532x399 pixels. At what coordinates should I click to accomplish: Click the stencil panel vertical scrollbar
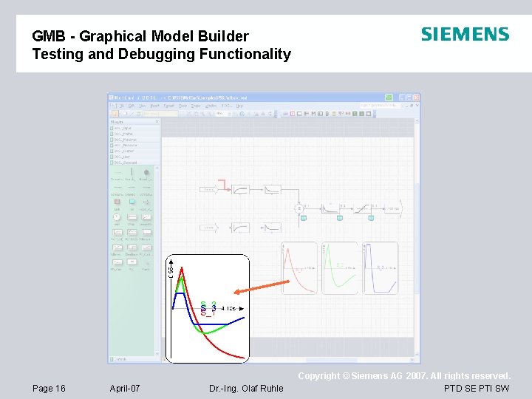[x=157, y=261]
